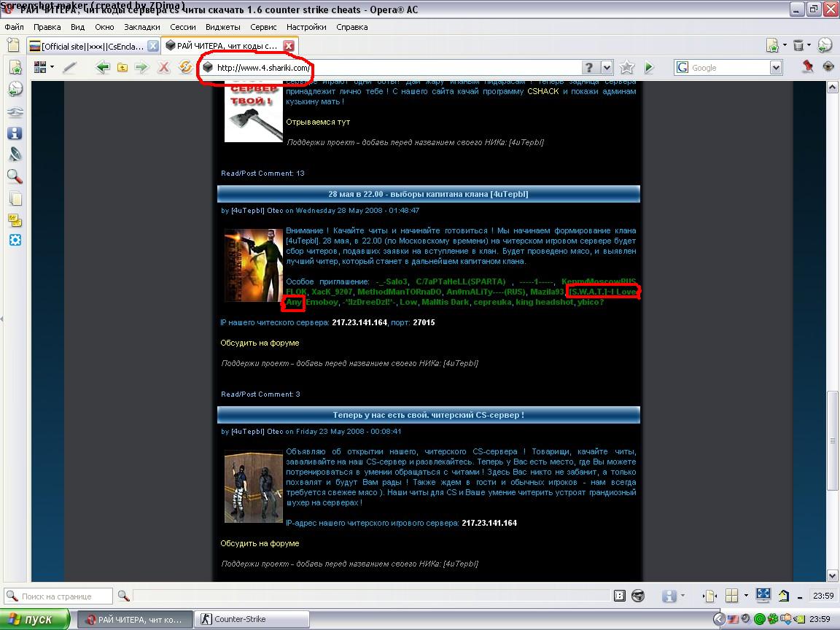Open the Закладки menu
This screenshot has width=840, height=630.
pos(142,27)
